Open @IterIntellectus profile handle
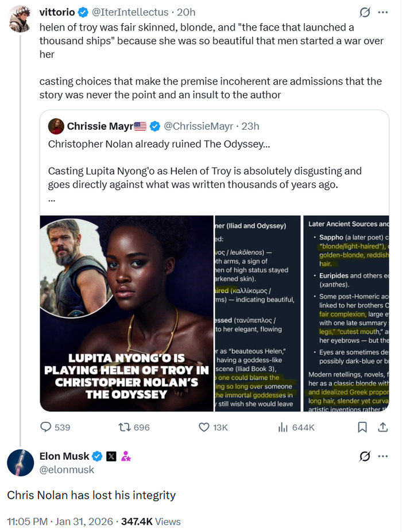The height and width of the screenshot is (532, 402). pos(130,12)
